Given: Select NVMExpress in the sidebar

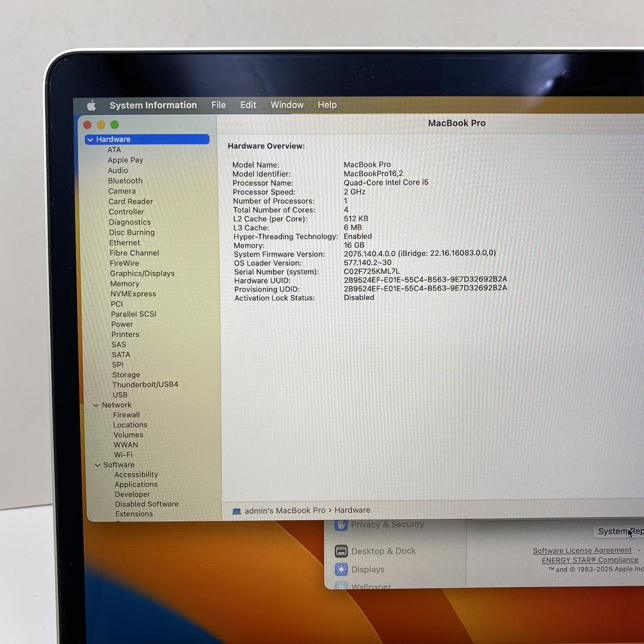Looking at the screenshot, I should [x=133, y=294].
